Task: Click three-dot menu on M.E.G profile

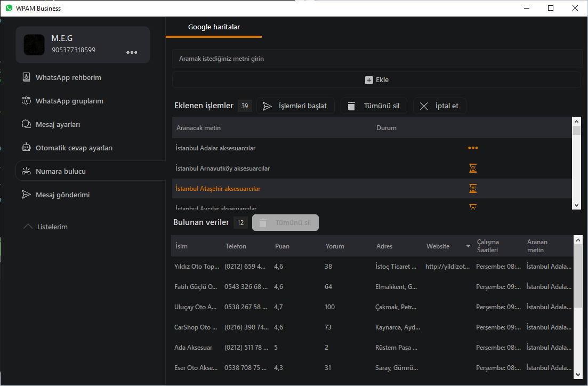Action: pyautogui.click(x=132, y=52)
